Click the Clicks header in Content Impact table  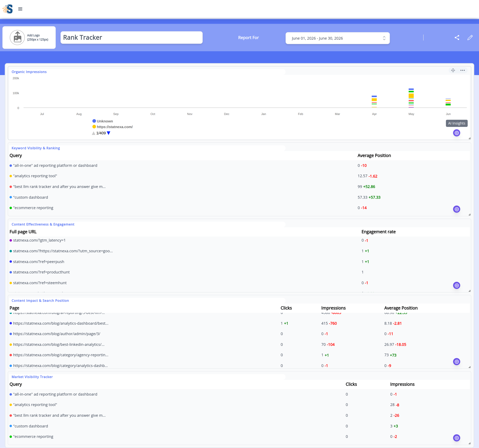pyautogui.click(x=286, y=308)
